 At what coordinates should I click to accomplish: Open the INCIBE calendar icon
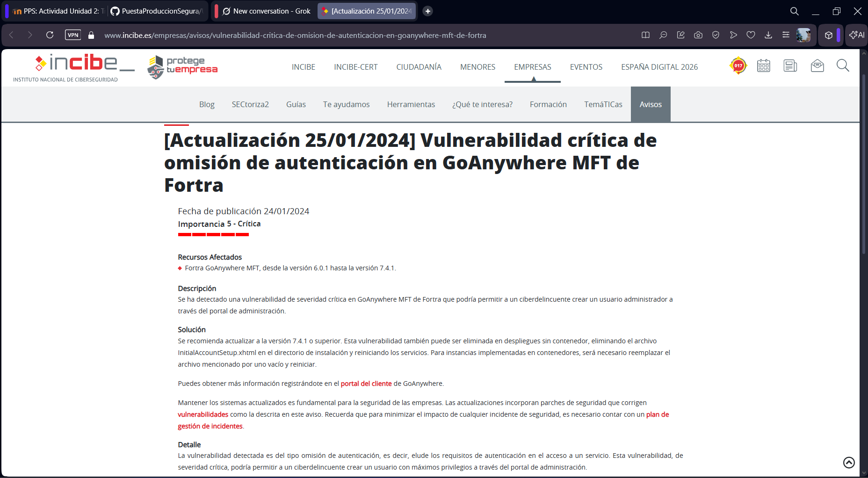click(x=764, y=65)
